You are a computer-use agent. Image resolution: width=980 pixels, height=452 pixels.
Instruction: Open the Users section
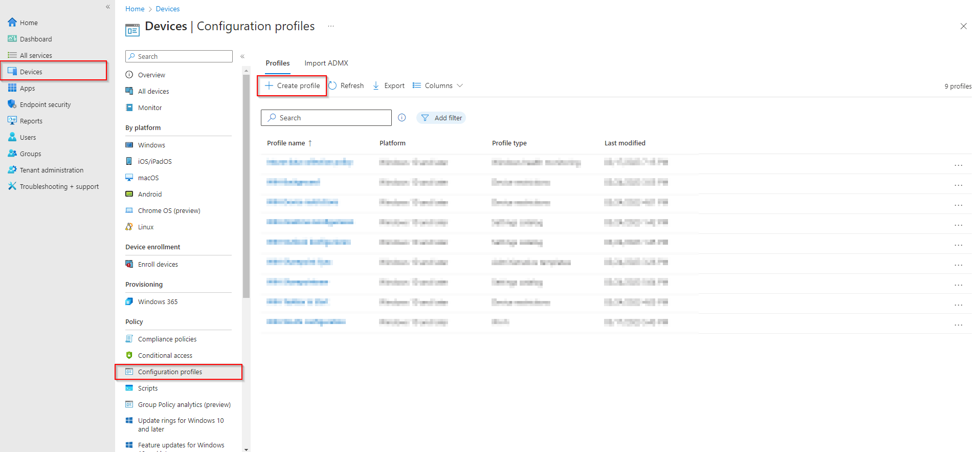tap(22, 137)
